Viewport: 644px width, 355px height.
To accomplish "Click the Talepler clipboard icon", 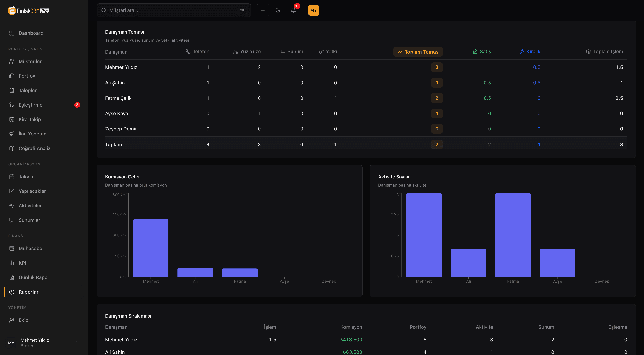I will click(12, 90).
